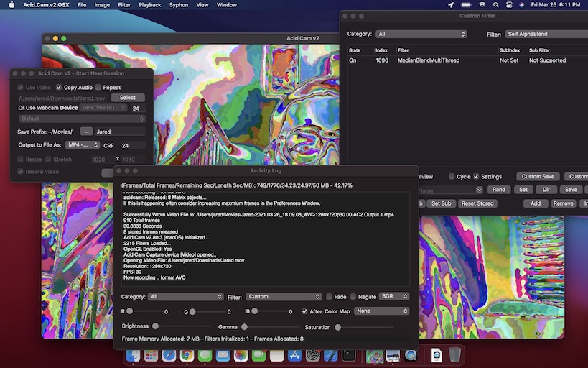Open the MOV document in Dock
The height and width of the screenshot is (368, 588).
click(x=437, y=355)
